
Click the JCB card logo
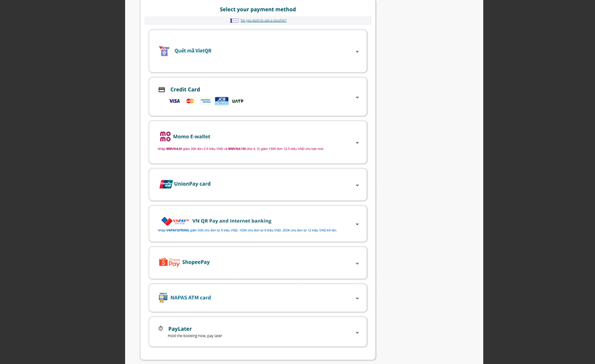click(x=222, y=101)
